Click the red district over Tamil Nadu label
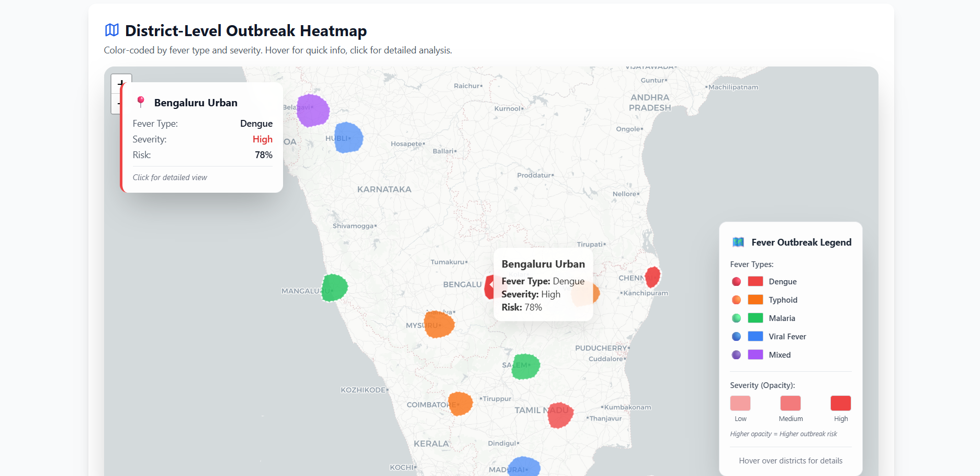This screenshot has width=980, height=476. click(560, 415)
